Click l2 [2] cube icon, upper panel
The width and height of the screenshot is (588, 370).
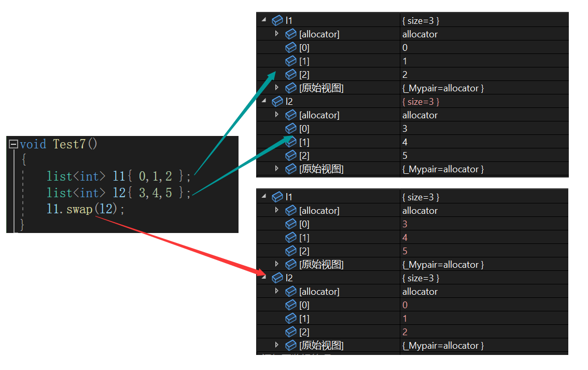[x=291, y=155]
